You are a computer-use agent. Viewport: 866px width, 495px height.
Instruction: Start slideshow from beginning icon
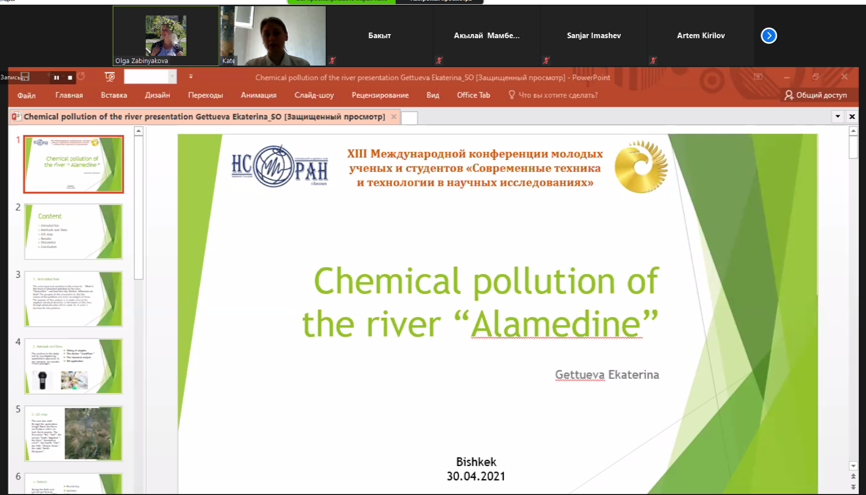110,77
